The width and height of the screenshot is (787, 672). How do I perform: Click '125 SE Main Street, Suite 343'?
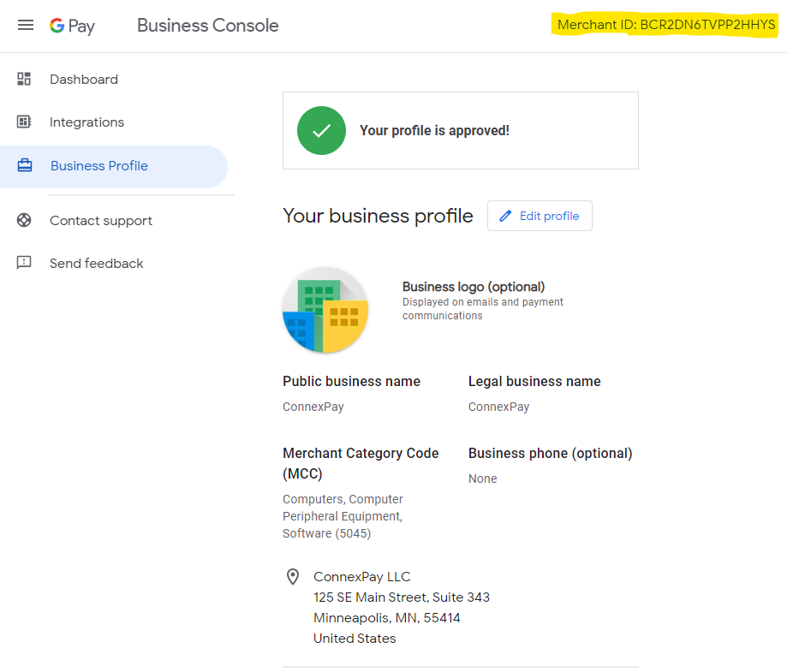coord(402,598)
